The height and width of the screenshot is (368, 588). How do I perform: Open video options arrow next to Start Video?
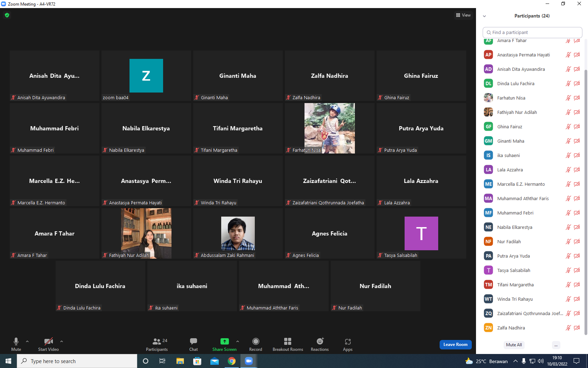click(62, 341)
